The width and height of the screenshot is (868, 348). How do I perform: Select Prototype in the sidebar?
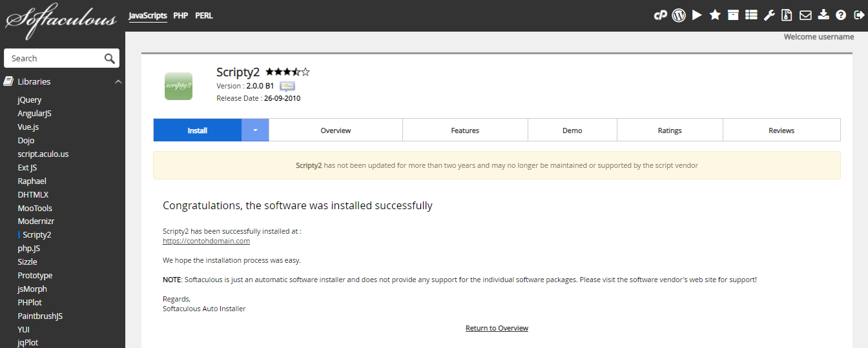point(35,276)
